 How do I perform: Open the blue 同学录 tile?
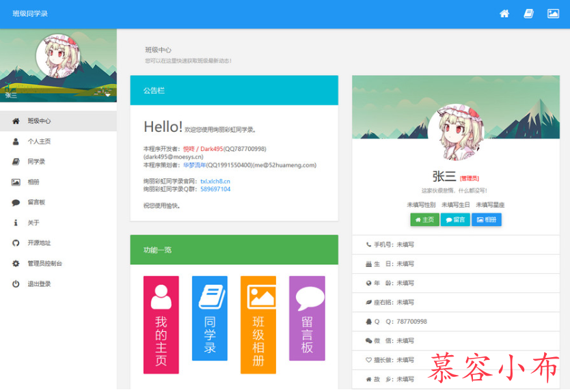tap(210, 318)
